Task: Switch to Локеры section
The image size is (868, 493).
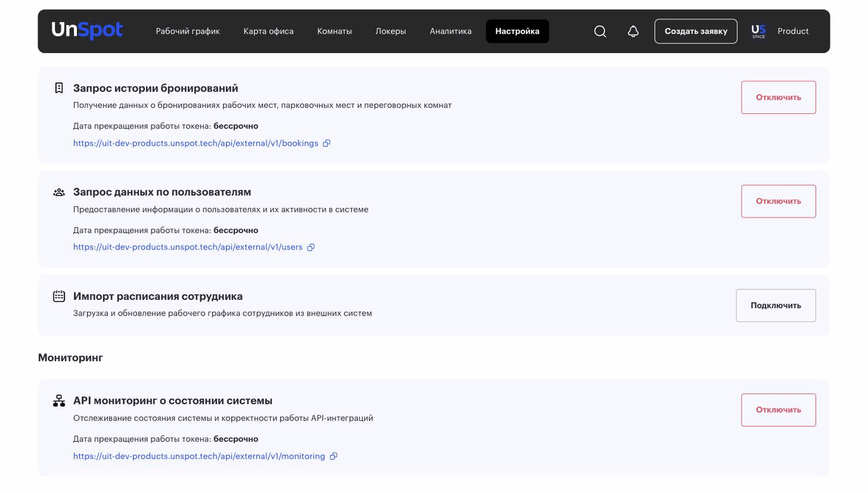Action: [391, 31]
